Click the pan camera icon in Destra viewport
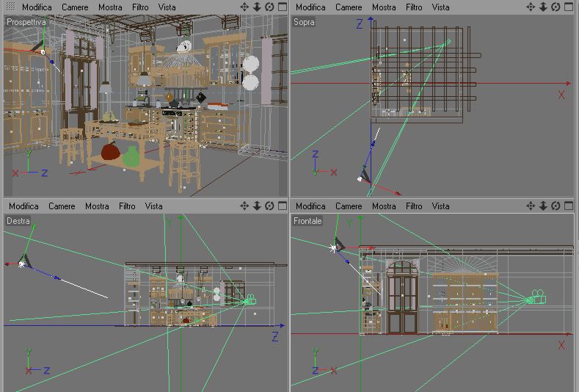Image resolution: width=579 pixels, height=392 pixels. pyautogui.click(x=244, y=206)
